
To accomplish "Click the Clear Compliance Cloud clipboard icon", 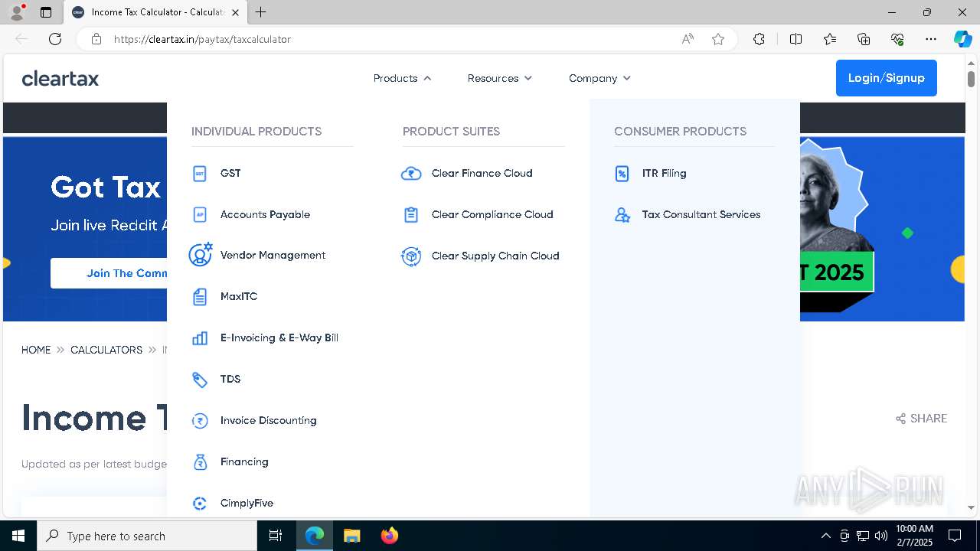I will [411, 215].
